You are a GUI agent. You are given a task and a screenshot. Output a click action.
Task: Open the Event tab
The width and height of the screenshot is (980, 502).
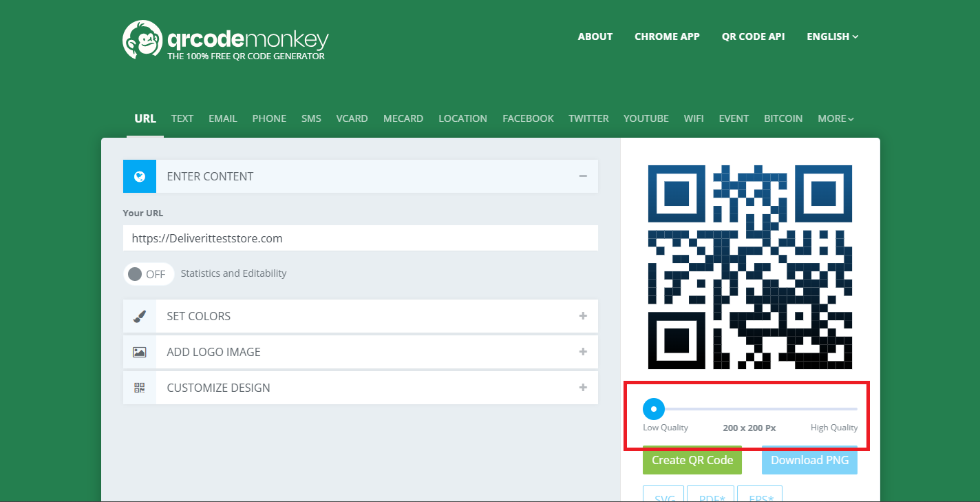[734, 118]
